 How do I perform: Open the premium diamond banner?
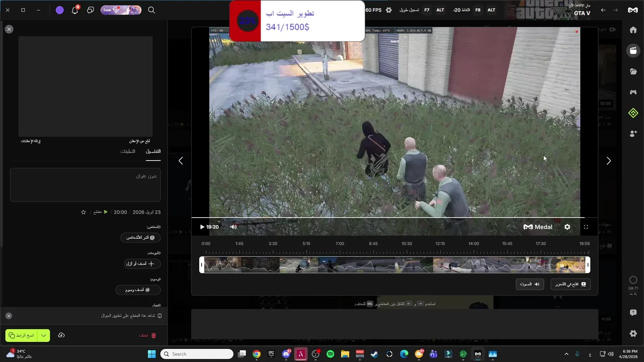point(121,10)
